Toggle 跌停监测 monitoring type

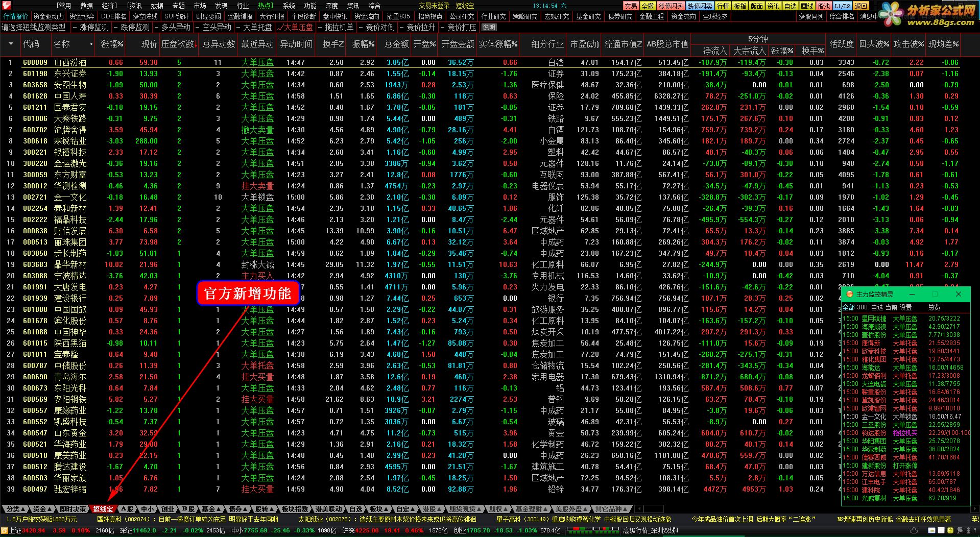pos(131,28)
